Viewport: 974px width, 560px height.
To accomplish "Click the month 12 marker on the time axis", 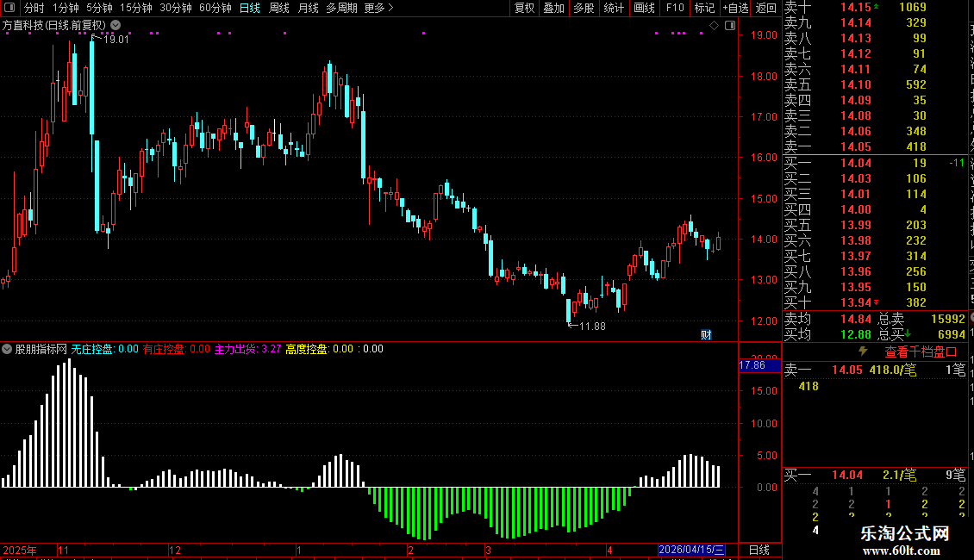I will coord(175,550).
